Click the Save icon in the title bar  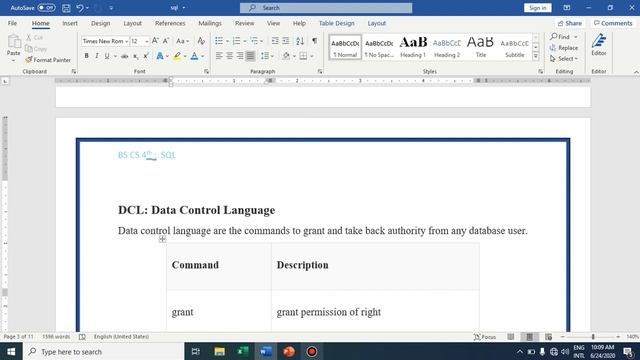point(66,8)
